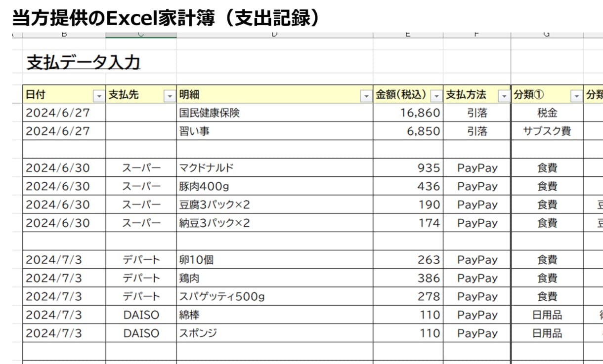The height and width of the screenshot is (364, 603).
Task: Open the 支払方法 column filter dropdown
Action: [504, 96]
